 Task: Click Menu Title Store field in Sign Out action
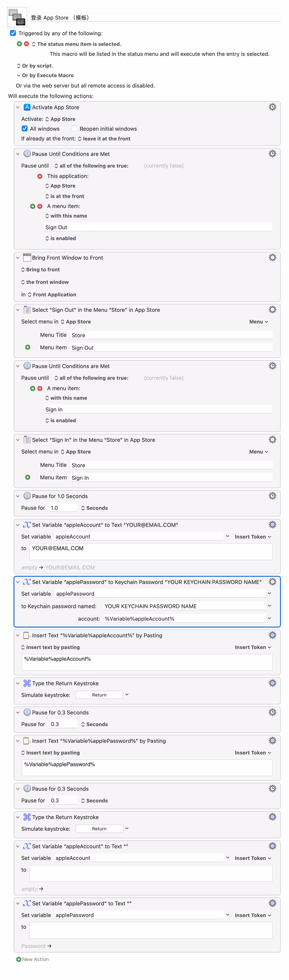[171, 335]
